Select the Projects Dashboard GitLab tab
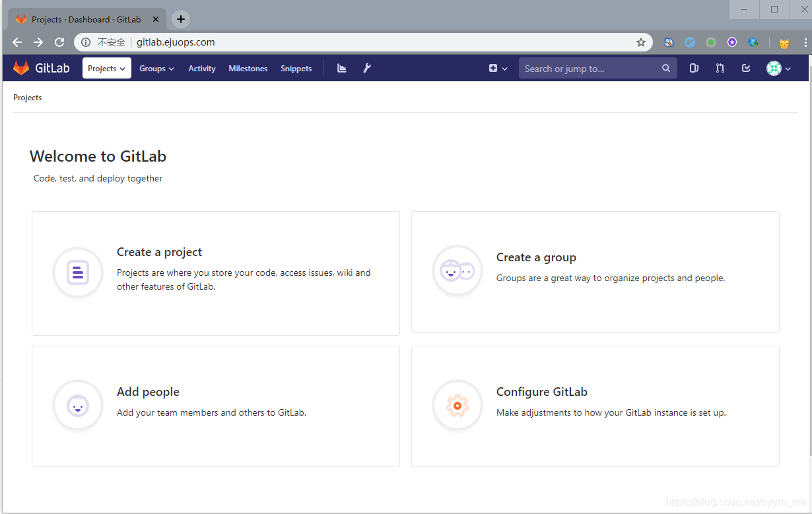This screenshot has width=812, height=514. pyautogui.click(x=86, y=19)
